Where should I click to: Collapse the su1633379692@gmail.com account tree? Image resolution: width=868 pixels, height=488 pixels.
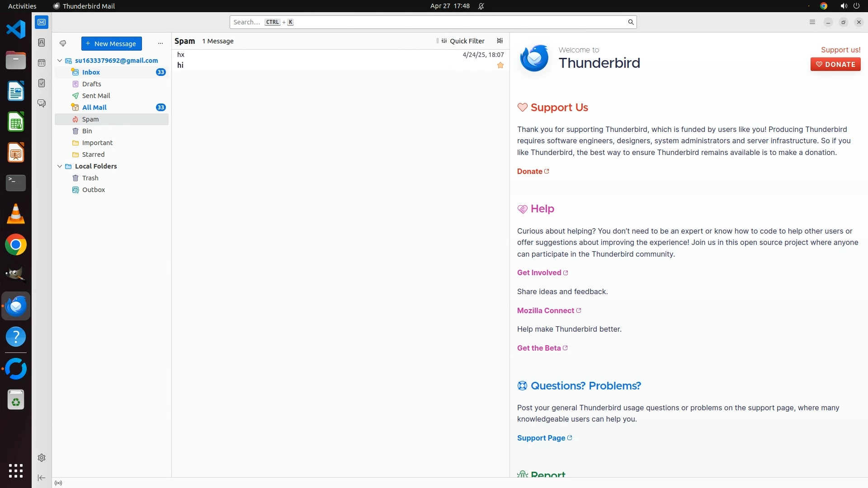point(60,61)
